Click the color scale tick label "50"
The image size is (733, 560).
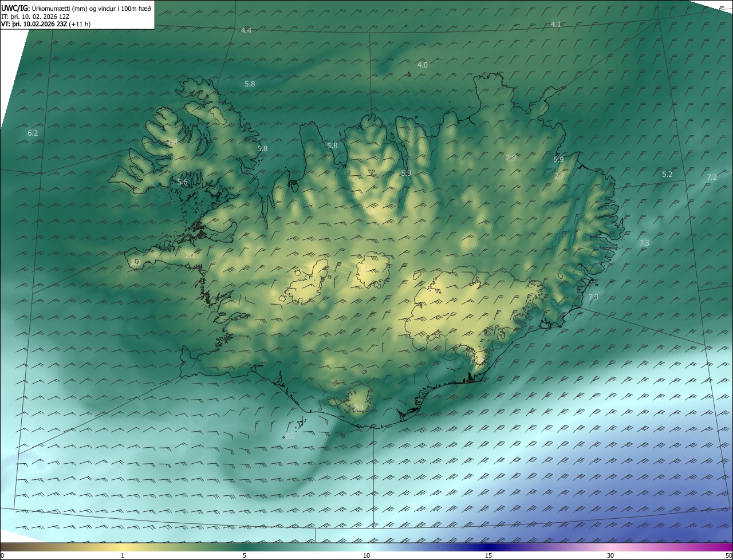728,555
